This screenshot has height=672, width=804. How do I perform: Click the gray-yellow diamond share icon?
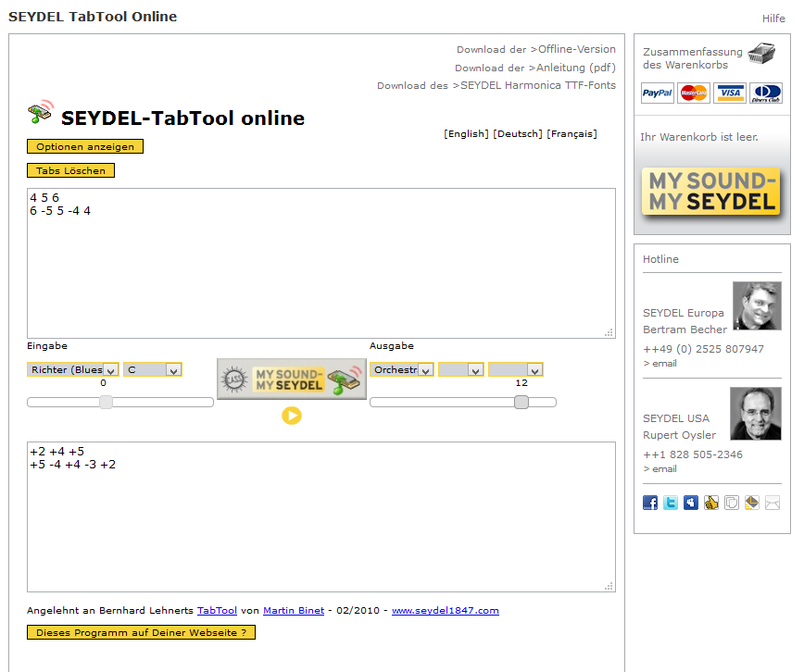752,503
